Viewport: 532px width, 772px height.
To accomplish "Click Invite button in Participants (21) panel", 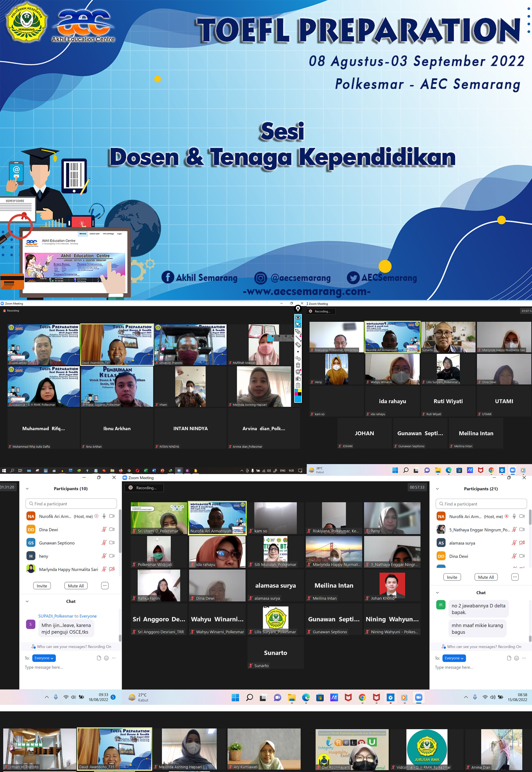I will (452, 577).
